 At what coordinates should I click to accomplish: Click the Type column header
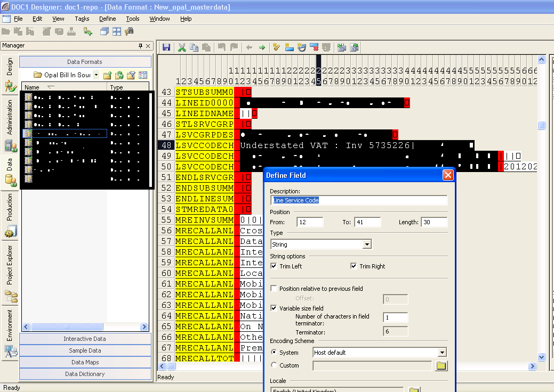pos(127,87)
